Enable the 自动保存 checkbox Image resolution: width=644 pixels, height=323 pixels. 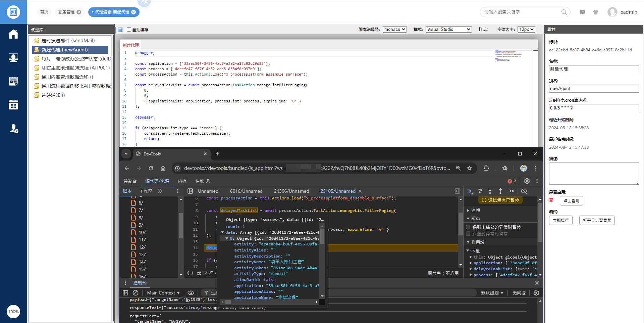[129, 30]
